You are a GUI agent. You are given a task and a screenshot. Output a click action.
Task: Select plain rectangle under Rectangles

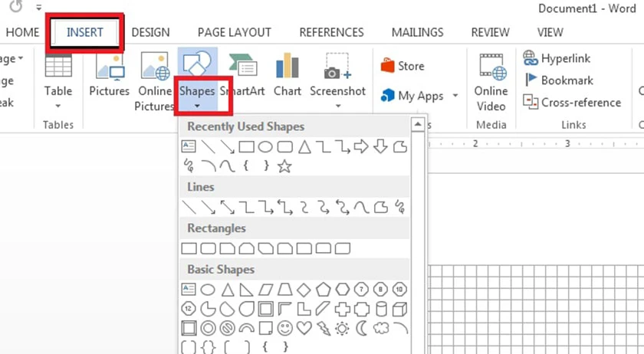(x=189, y=248)
